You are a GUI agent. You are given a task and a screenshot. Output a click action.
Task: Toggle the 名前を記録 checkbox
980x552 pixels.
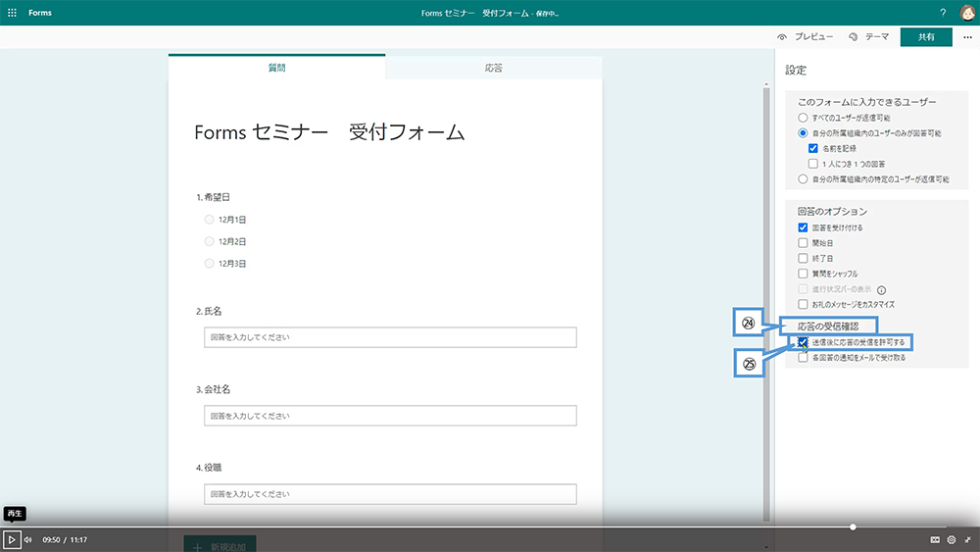[x=813, y=148]
